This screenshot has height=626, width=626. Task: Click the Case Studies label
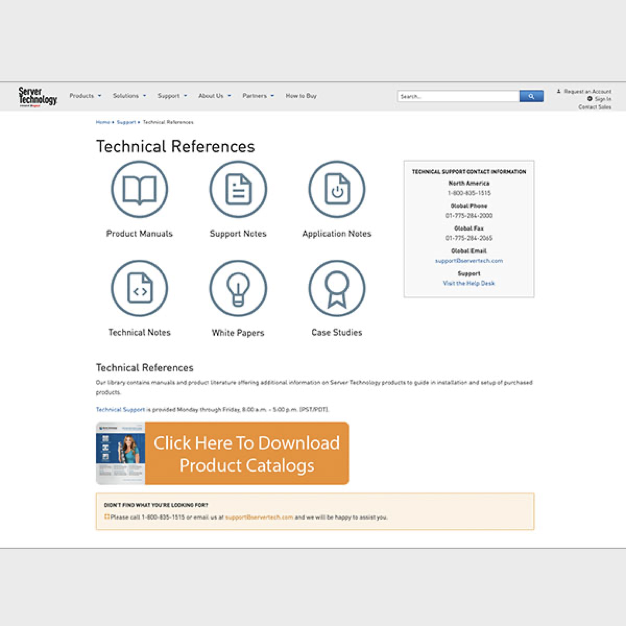click(337, 332)
